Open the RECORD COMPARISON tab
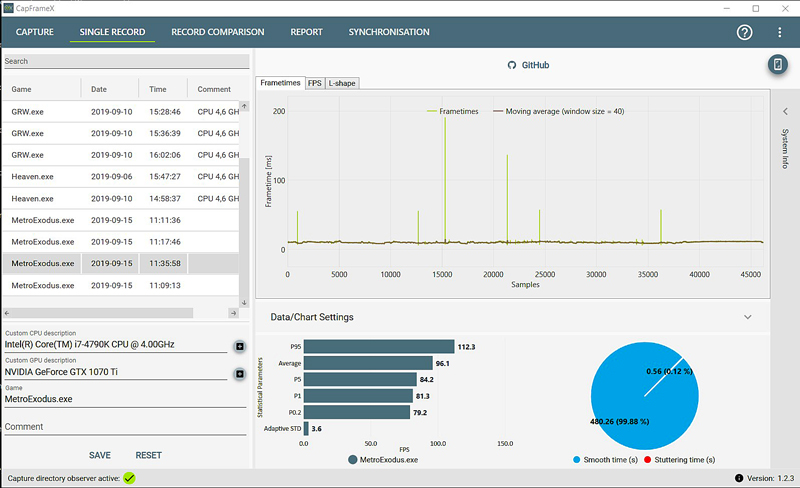Image resolution: width=800 pixels, height=488 pixels. pos(218,32)
